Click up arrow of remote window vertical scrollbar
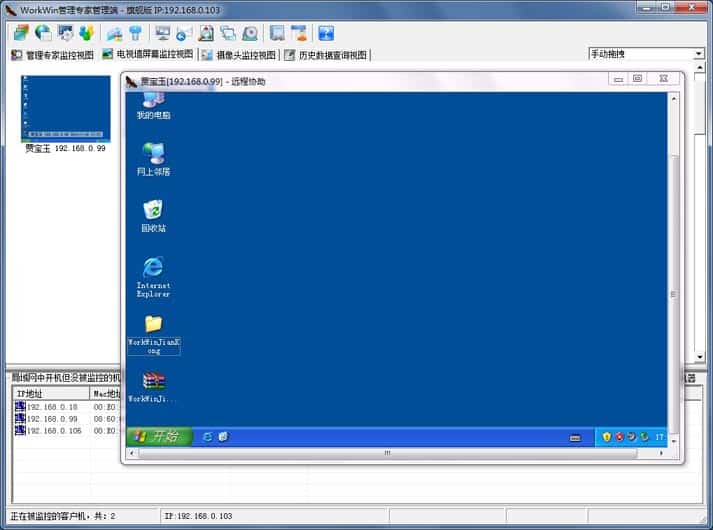This screenshot has width=713, height=530. (x=673, y=98)
